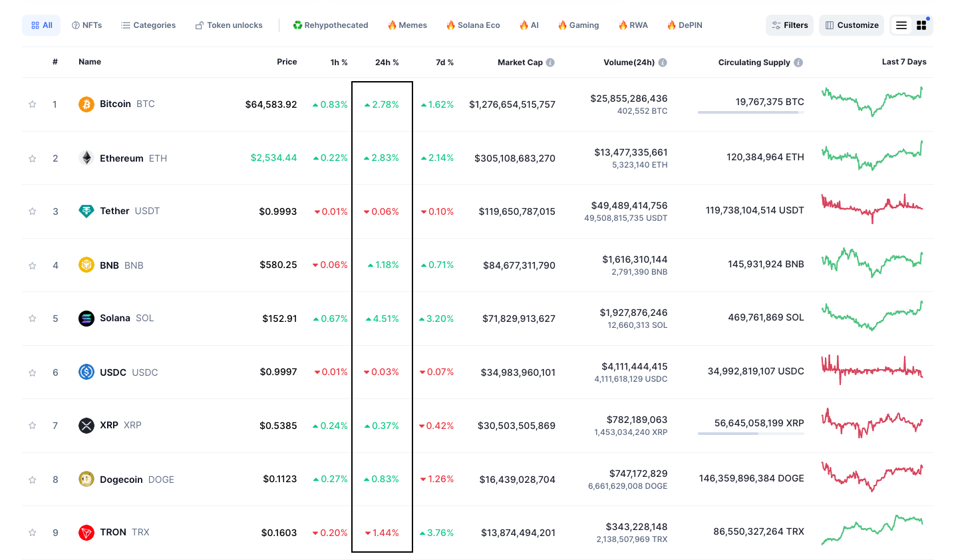This screenshot has height=560, width=954.
Task: Click the Solana logo icon
Action: pyautogui.click(x=86, y=318)
